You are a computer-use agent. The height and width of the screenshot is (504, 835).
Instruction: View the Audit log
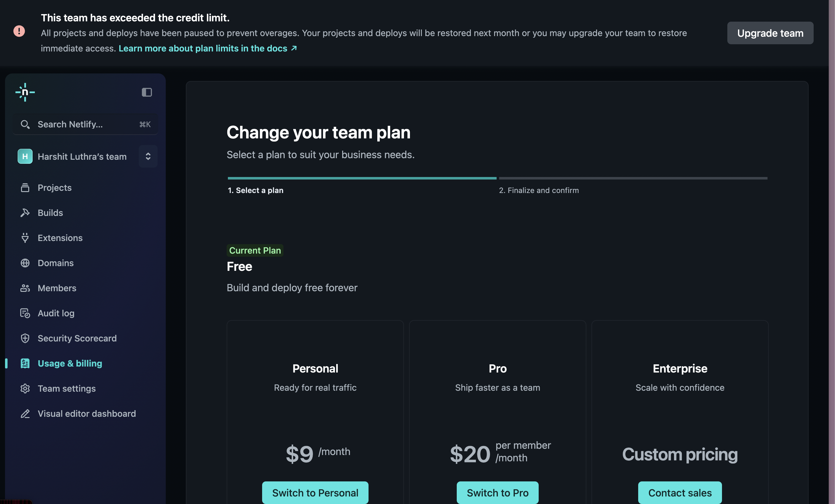pyautogui.click(x=56, y=313)
